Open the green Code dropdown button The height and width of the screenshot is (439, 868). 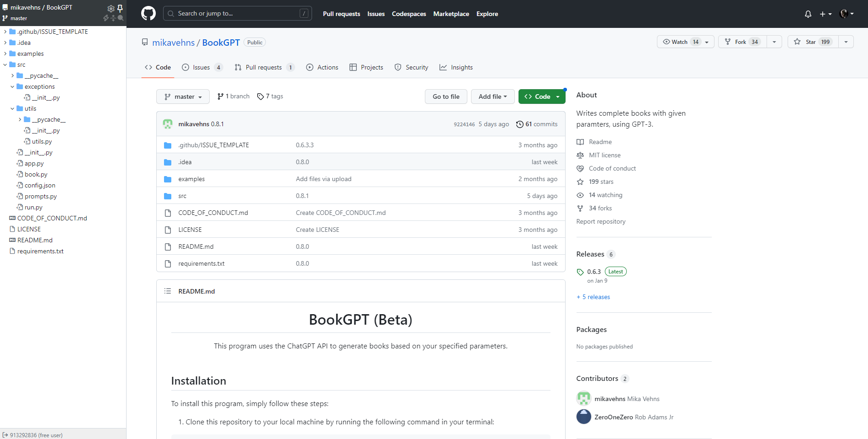pos(542,96)
